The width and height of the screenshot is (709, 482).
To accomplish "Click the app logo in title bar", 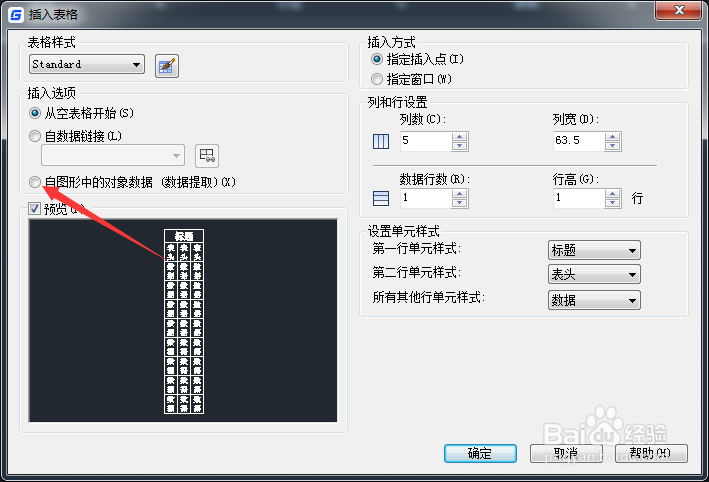I will click(x=16, y=15).
